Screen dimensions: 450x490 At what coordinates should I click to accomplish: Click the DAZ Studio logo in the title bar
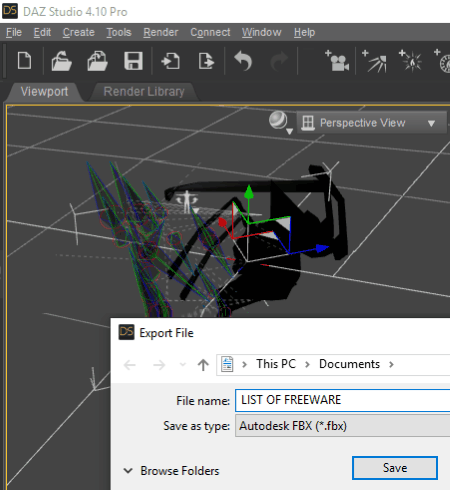[x=10, y=11]
